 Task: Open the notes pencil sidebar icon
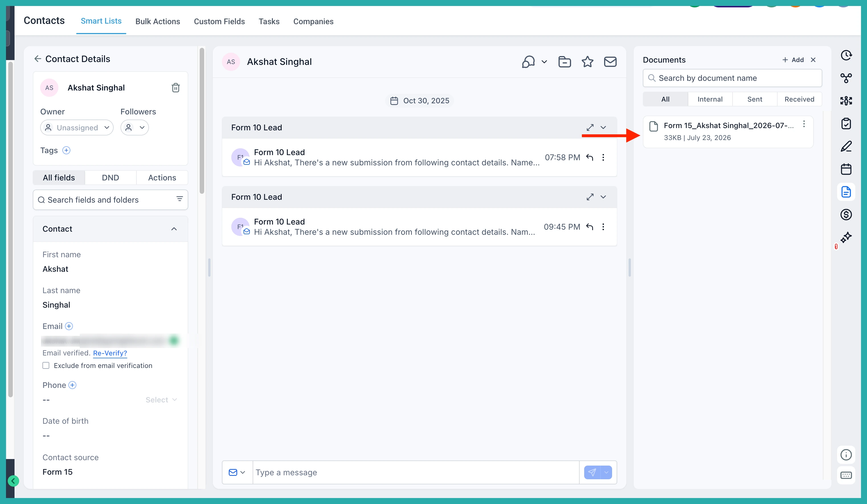click(846, 147)
